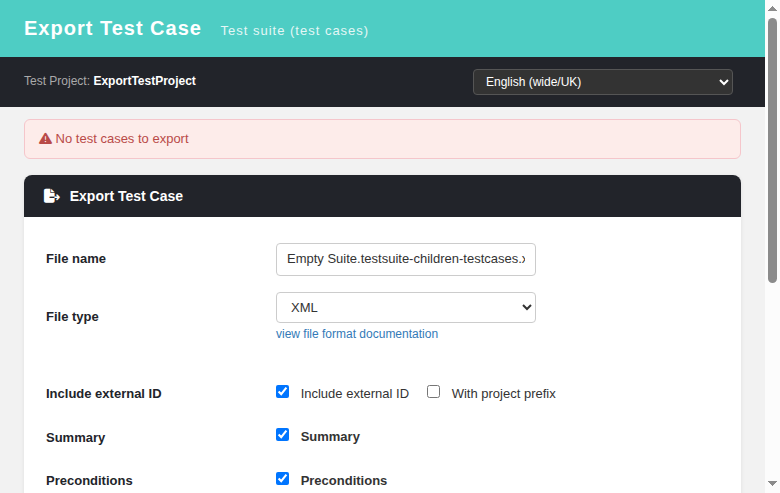The height and width of the screenshot is (493, 780).
Task: Click the File name input field
Action: click(x=405, y=259)
